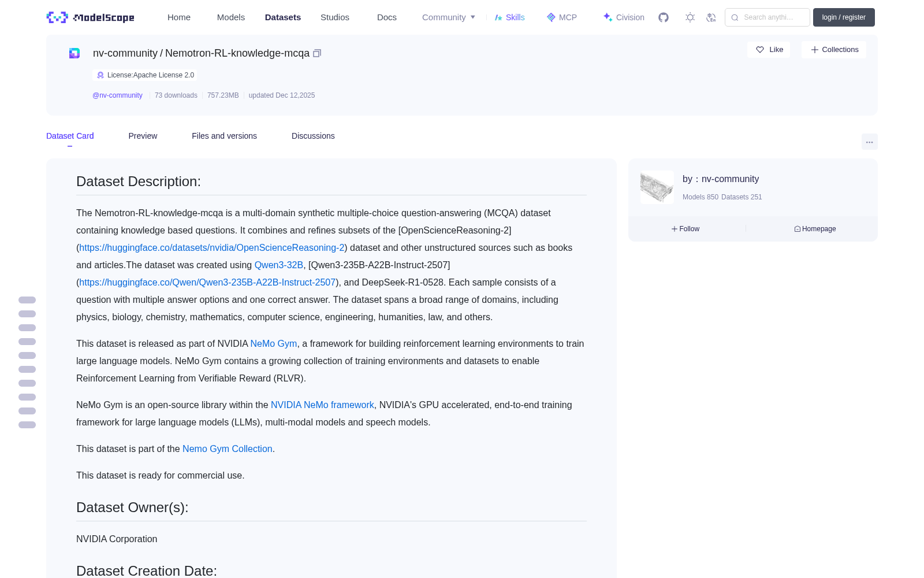This screenshot has width=924, height=578.
Task: Click the 'NVIDIA Corporation' text
Action: [x=117, y=539]
